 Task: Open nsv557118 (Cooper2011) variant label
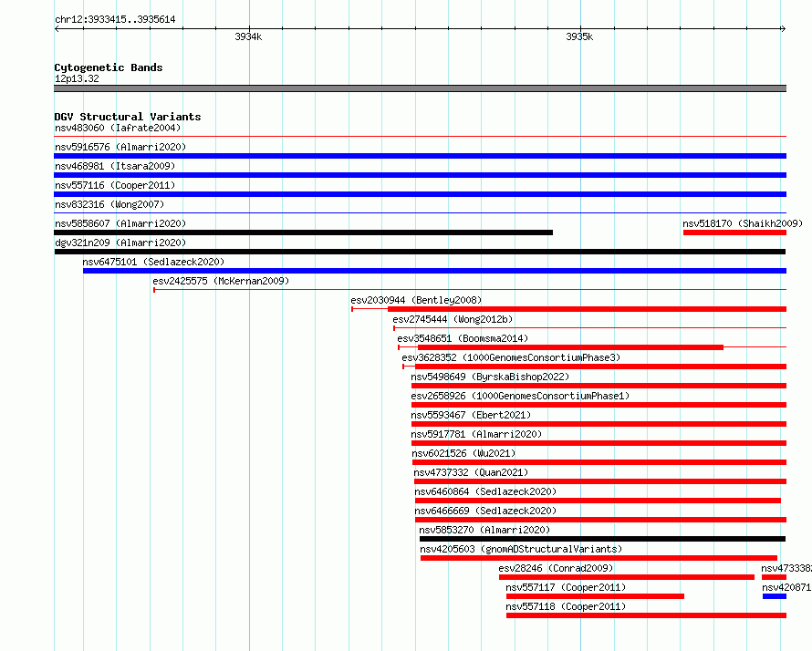[566, 606]
